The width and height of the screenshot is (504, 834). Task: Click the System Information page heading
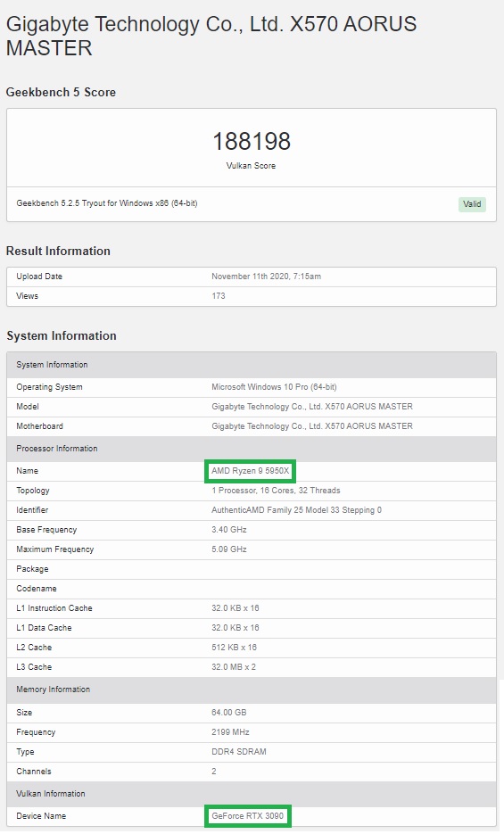[x=62, y=335]
